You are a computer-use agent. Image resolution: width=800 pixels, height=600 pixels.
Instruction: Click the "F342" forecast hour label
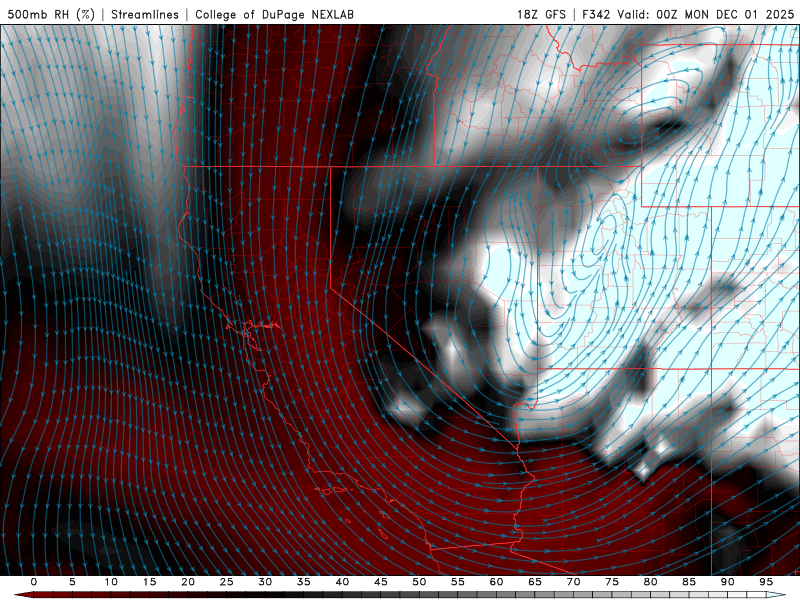tap(596, 14)
